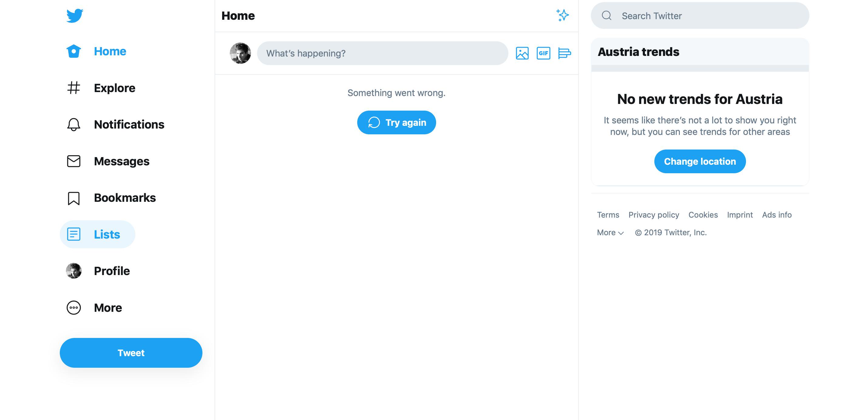This screenshot has width=868, height=420.
Task: Add a photo using the image icon
Action: [522, 53]
